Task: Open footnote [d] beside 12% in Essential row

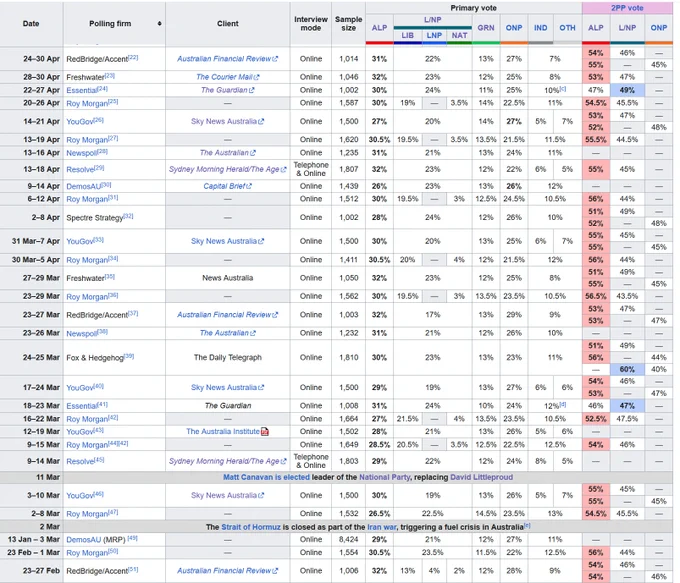Action: (562, 404)
